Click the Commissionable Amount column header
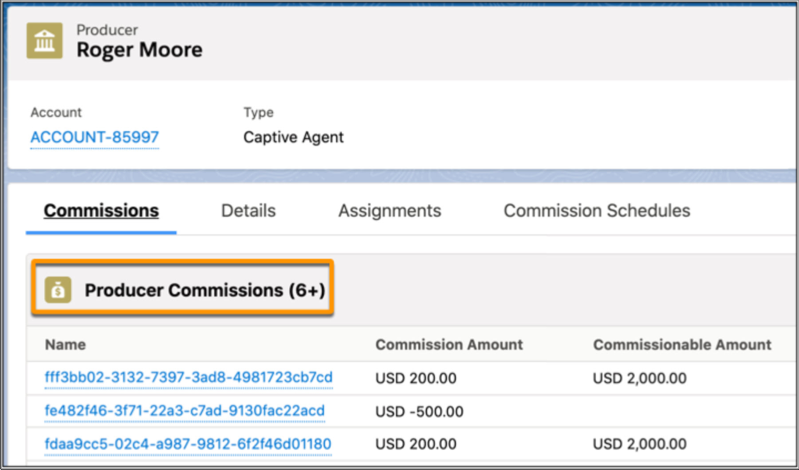Image resolution: width=799 pixels, height=470 pixels. click(682, 345)
